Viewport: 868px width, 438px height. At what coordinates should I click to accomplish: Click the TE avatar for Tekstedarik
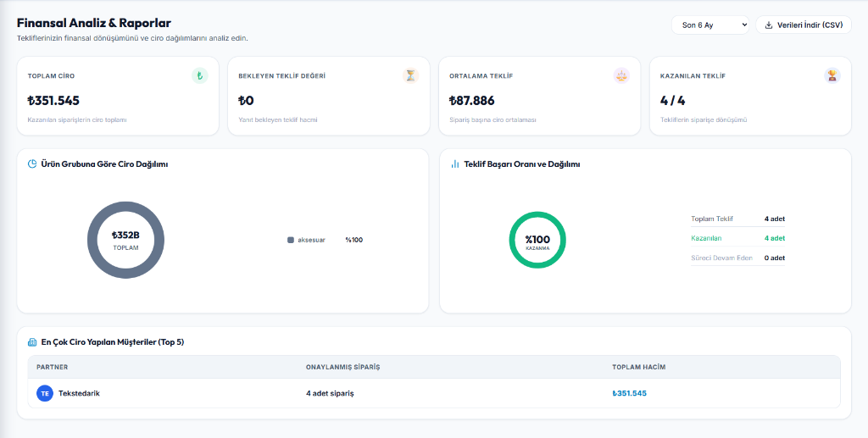[x=45, y=393]
